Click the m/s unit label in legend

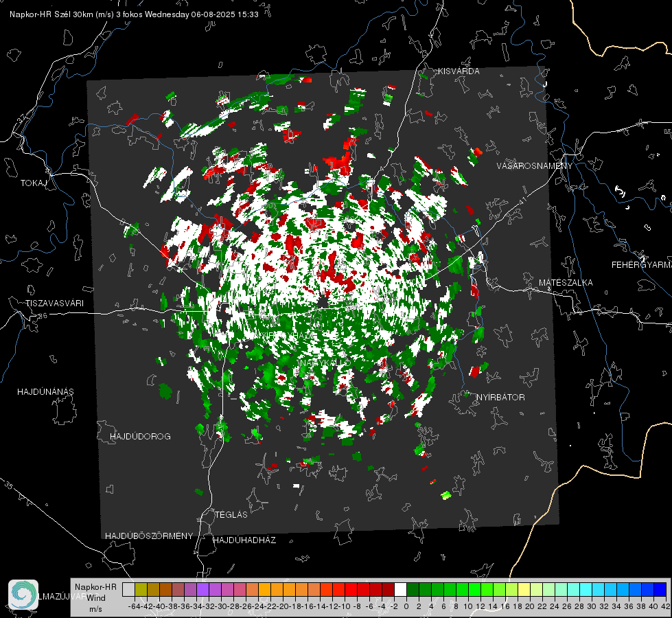[x=95, y=609]
